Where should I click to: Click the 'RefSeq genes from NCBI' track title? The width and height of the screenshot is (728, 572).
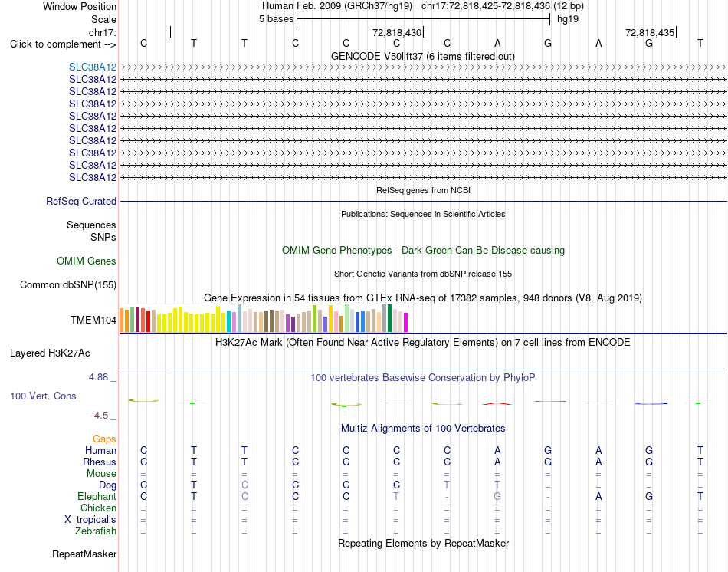pyautogui.click(x=423, y=190)
